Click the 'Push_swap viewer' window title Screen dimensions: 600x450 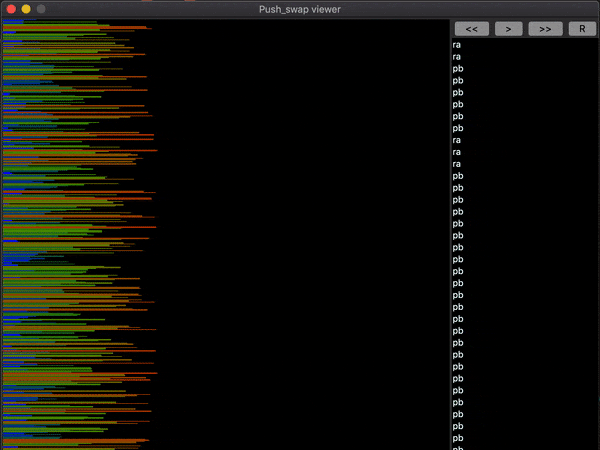pos(300,8)
